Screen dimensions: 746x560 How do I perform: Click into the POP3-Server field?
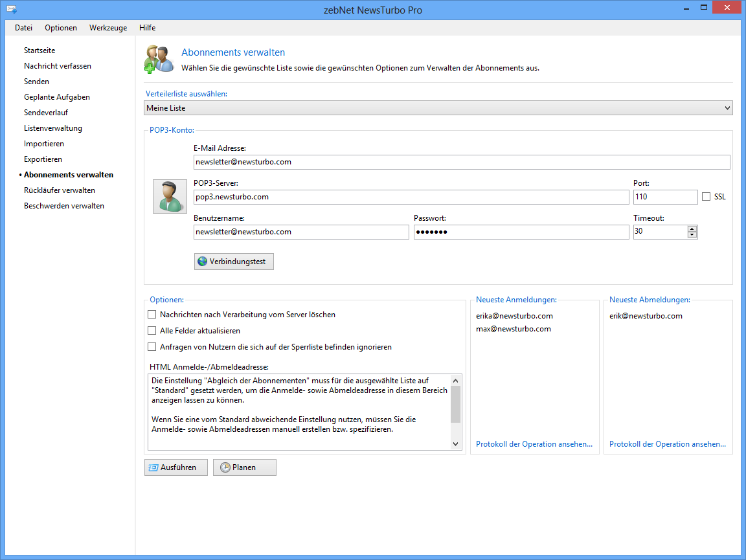pos(411,197)
